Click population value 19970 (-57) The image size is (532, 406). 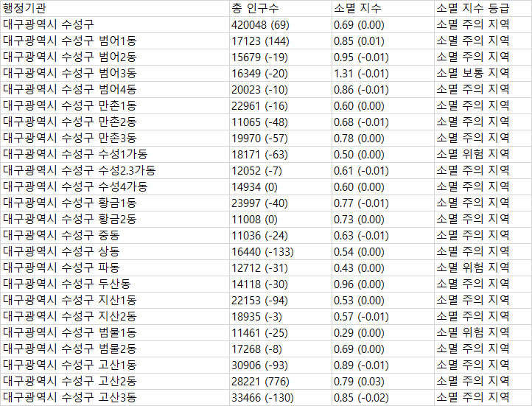click(259, 139)
